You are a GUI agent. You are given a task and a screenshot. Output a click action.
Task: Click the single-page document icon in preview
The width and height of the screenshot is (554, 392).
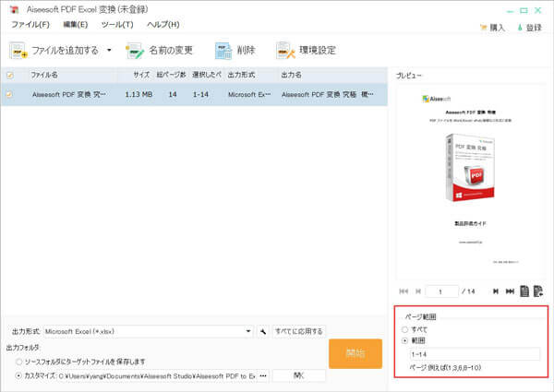(x=524, y=291)
